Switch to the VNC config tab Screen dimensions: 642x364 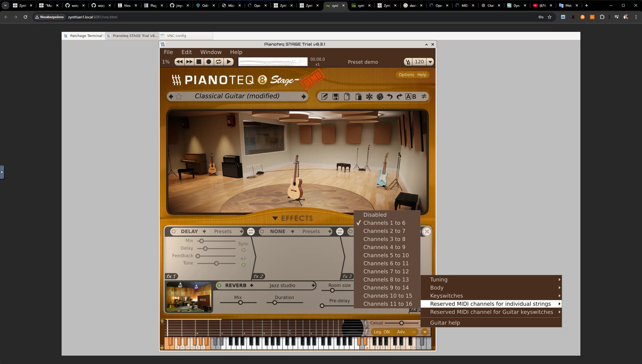186,36
